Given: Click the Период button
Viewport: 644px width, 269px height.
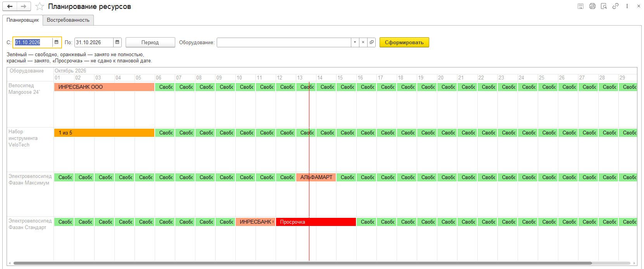Looking at the screenshot, I should point(150,42).
